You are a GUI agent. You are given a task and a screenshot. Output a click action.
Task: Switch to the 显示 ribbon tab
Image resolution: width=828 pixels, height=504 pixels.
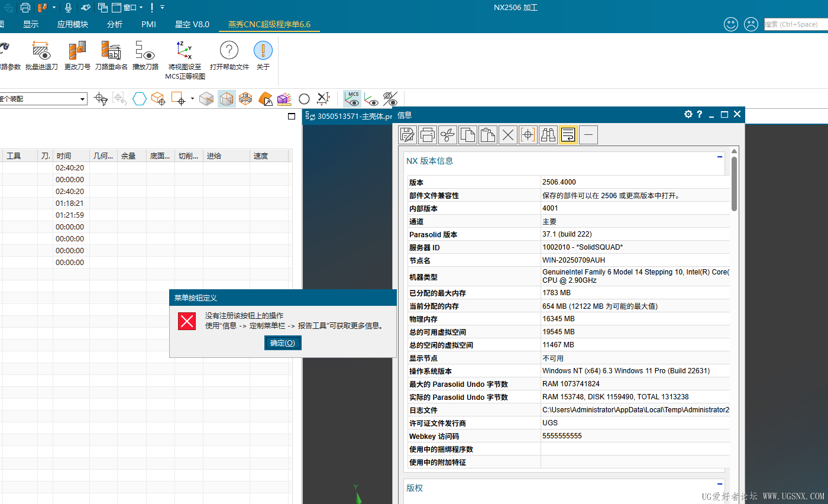click(x=31, y=24)
